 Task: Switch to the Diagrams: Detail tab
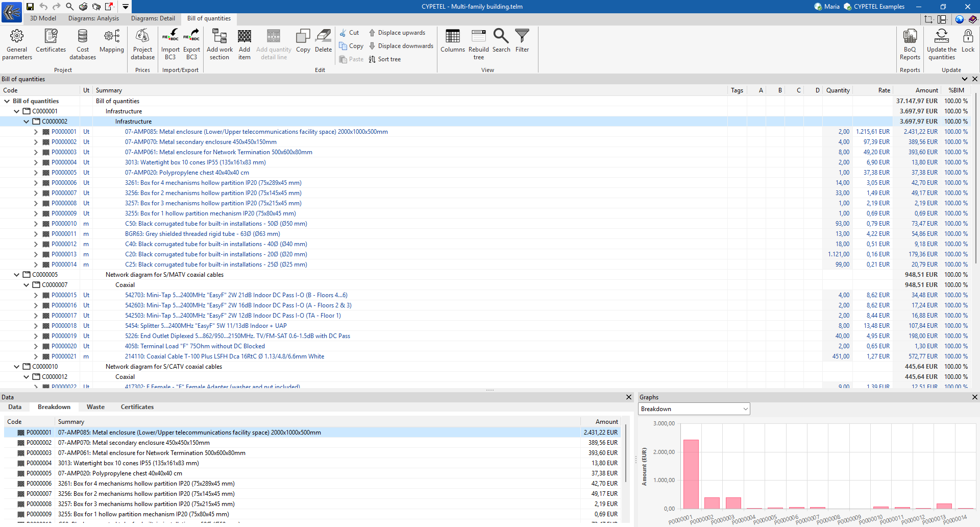(153, 18)
